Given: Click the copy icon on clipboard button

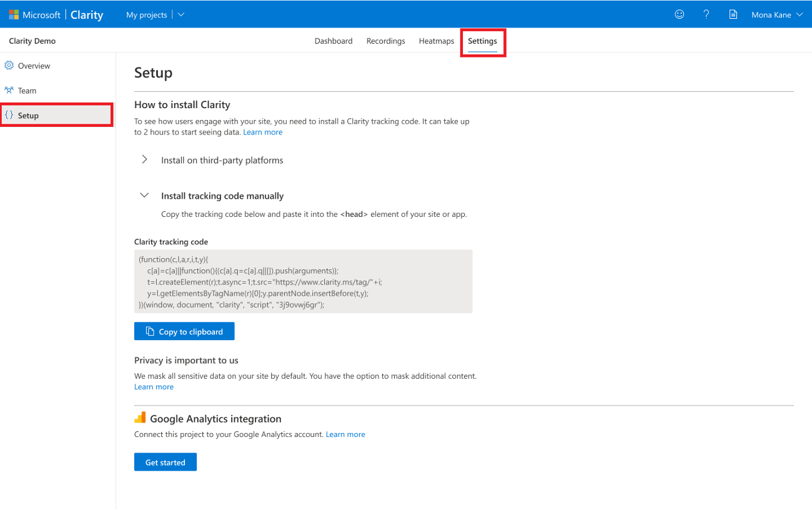Looking at the screenshot, I should [x=150, y=331].
